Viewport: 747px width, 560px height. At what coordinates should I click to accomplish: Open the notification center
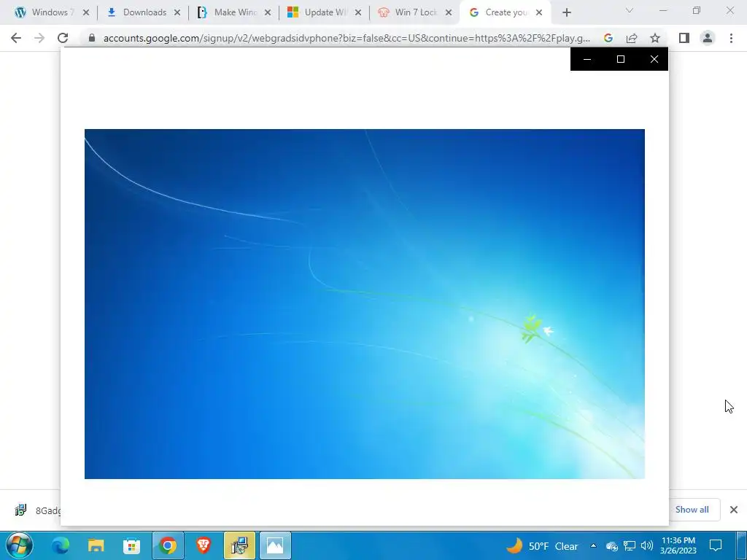(716, 545)
